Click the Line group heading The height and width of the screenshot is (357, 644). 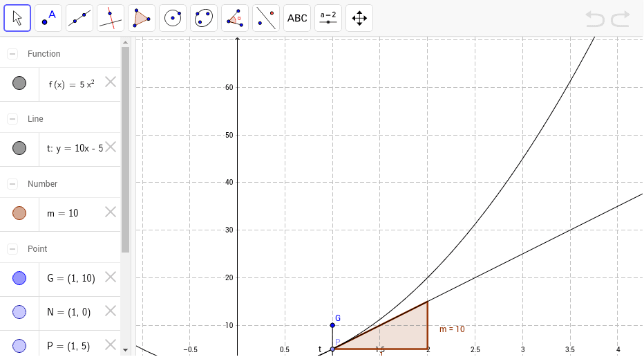pos(35,119)
